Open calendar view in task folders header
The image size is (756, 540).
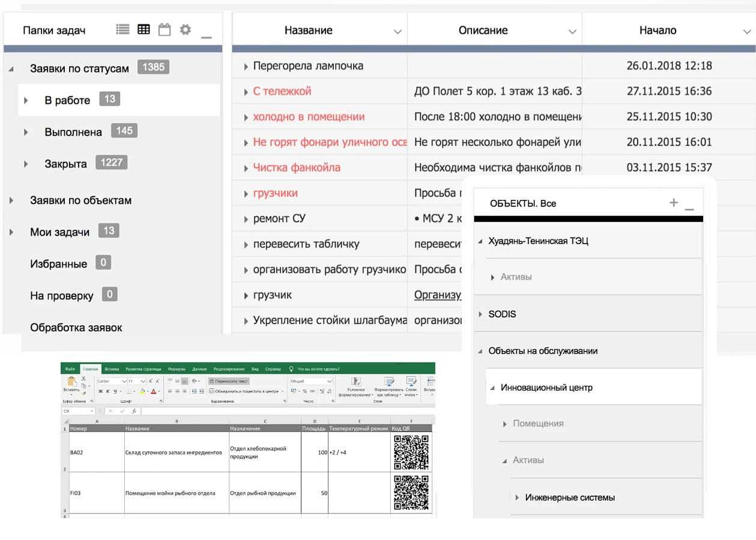165,29
